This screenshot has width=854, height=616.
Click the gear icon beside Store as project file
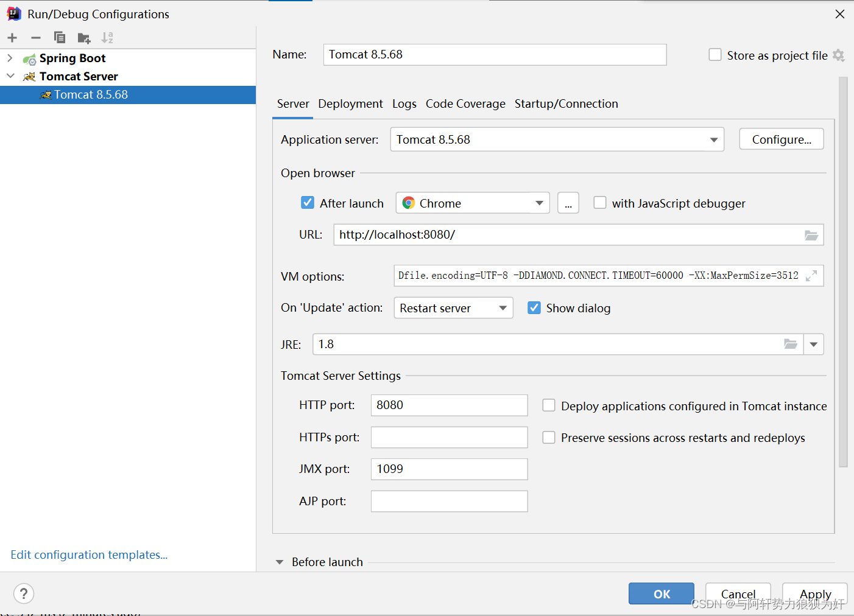(839, 55)
